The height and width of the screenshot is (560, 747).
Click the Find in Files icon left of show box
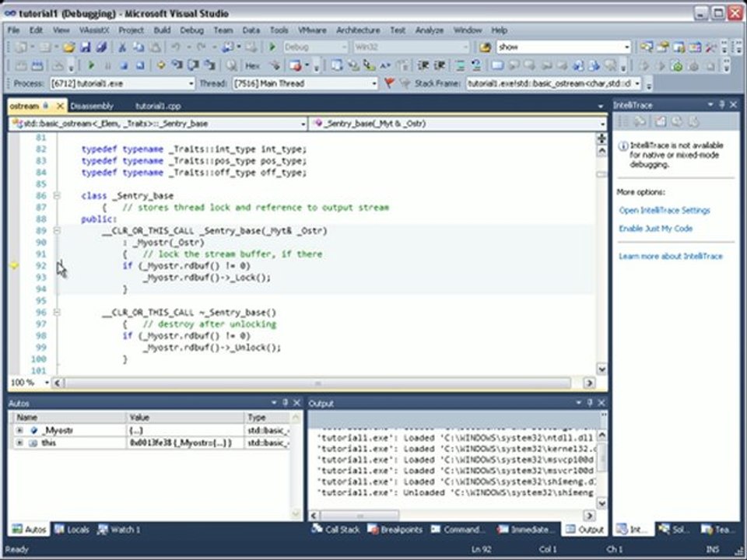pyautogui.click(x=485, y=47)
